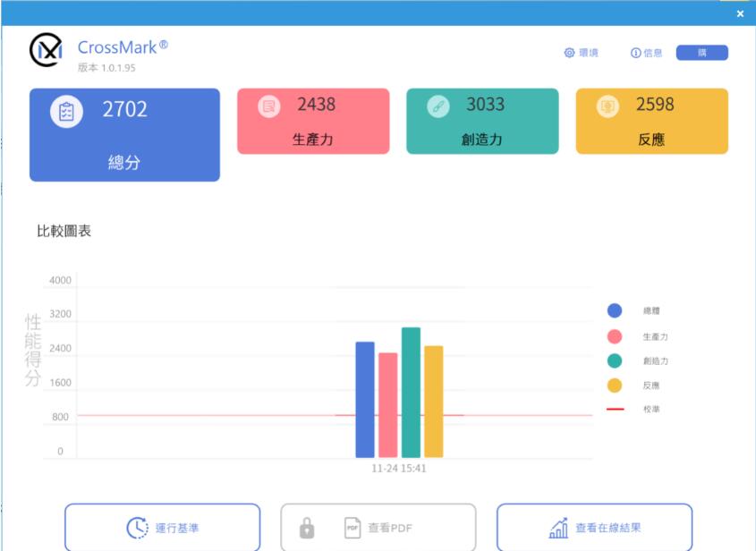Image resolution: width=756 pixels, height=551 pixels.
Task: Open settings via the 環境 gear icon
Action: point(569,53)
